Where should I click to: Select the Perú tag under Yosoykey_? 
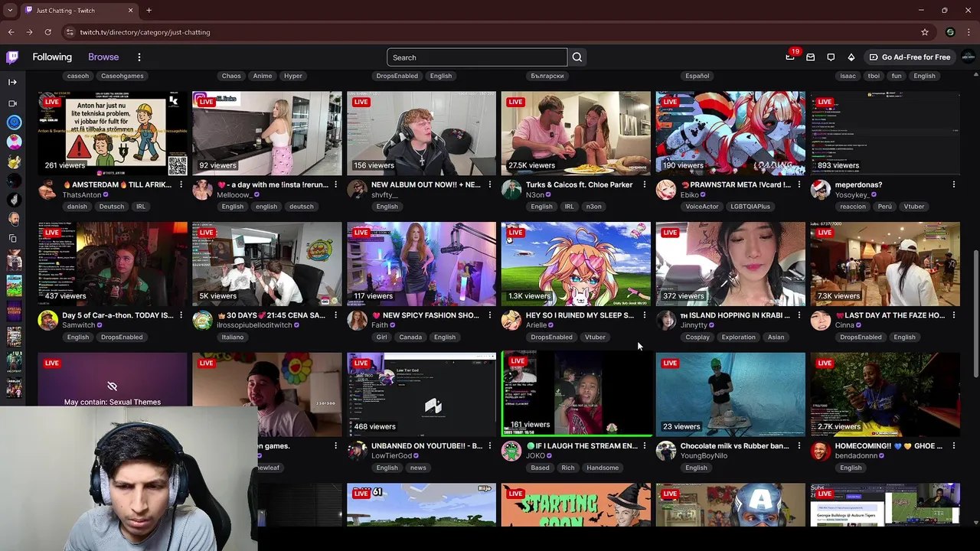pos(885,207)
